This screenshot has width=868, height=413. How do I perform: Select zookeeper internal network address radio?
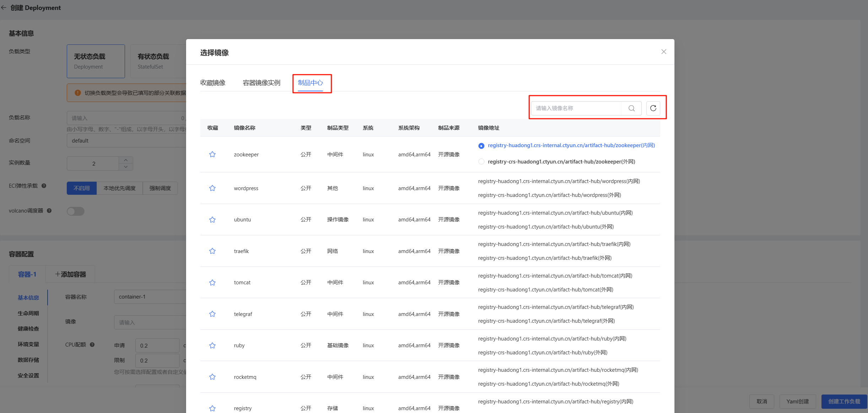tap(481, 146)
